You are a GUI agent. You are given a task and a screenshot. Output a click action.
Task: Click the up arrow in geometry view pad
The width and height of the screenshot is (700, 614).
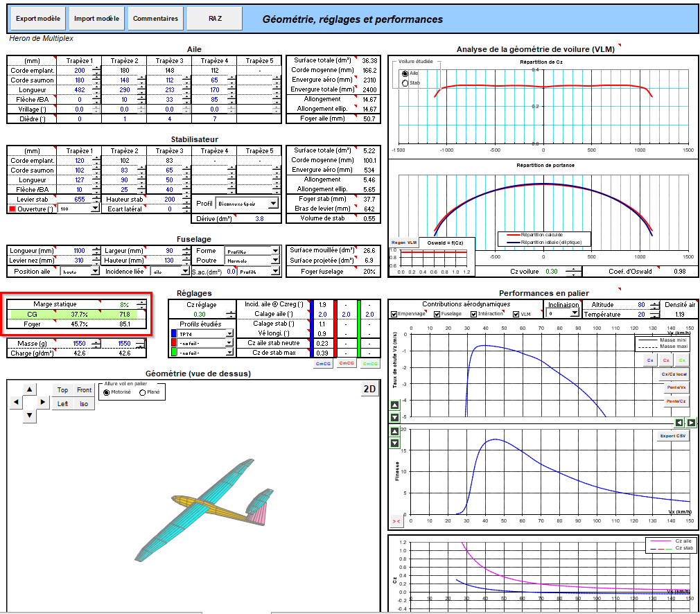click(29, 388)
